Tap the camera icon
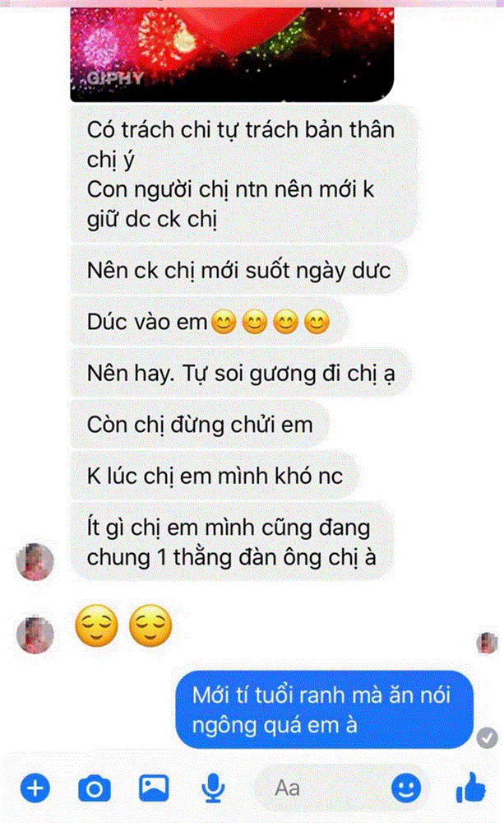Image resolution: width=504 pixels, height=823 pixels. pos(95,788)
